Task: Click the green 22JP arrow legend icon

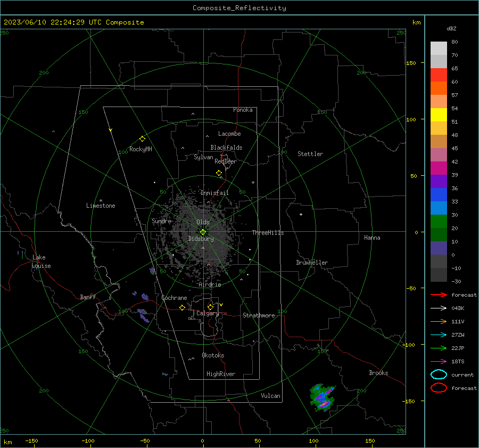Action: tap(439, 348)
